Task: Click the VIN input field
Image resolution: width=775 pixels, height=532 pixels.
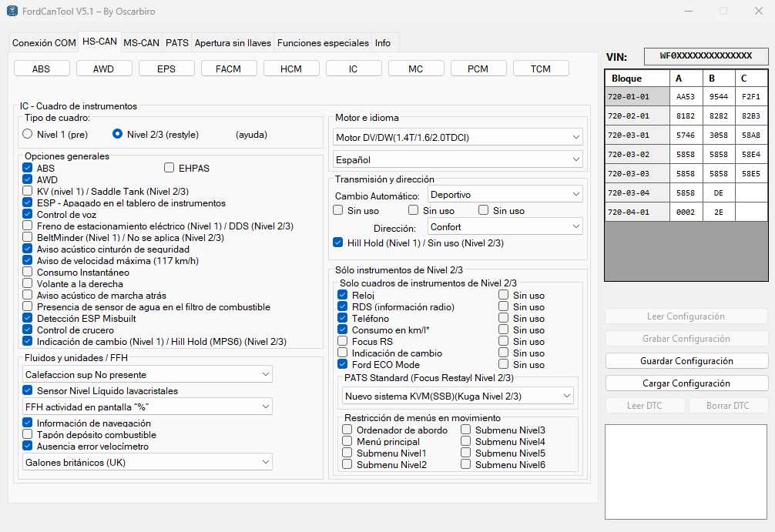Action: coord(705,56)
